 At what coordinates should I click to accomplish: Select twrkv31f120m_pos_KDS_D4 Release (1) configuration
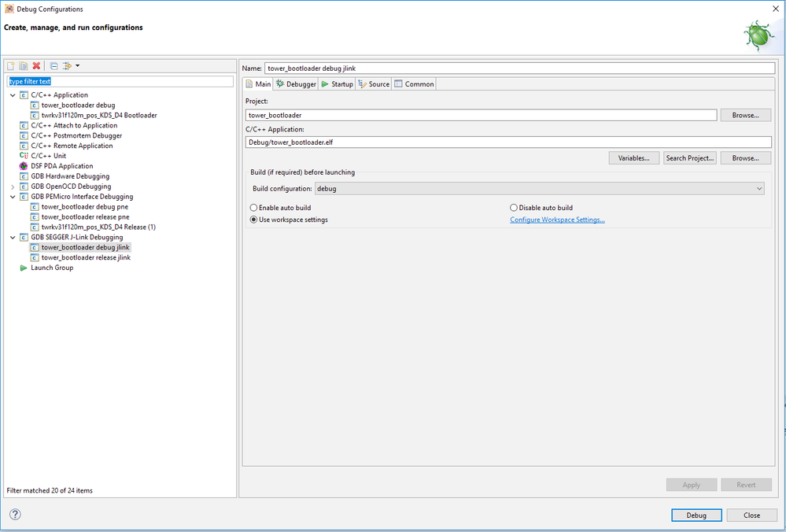pyautogui.click(x=98, y=227)
